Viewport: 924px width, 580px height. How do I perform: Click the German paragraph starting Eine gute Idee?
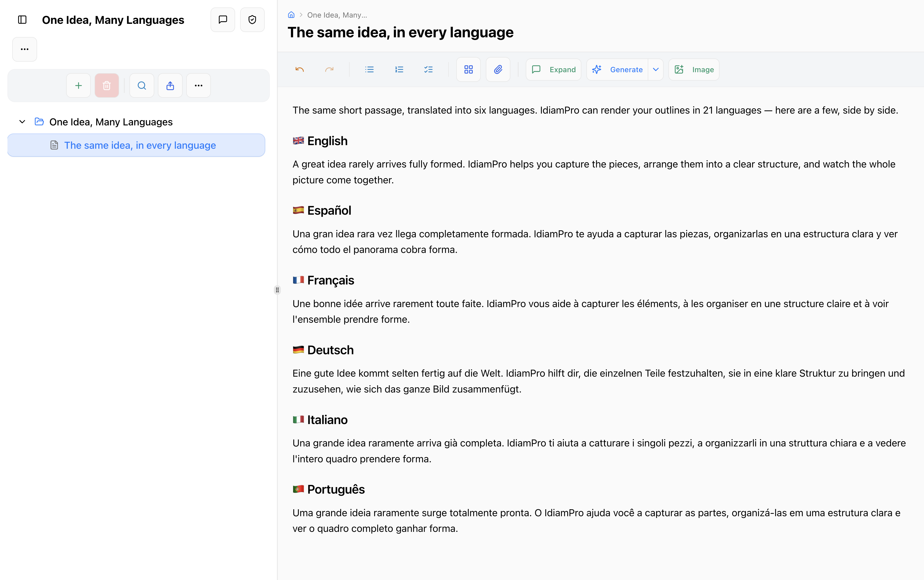pyautogui.click(x=599, y=381)
